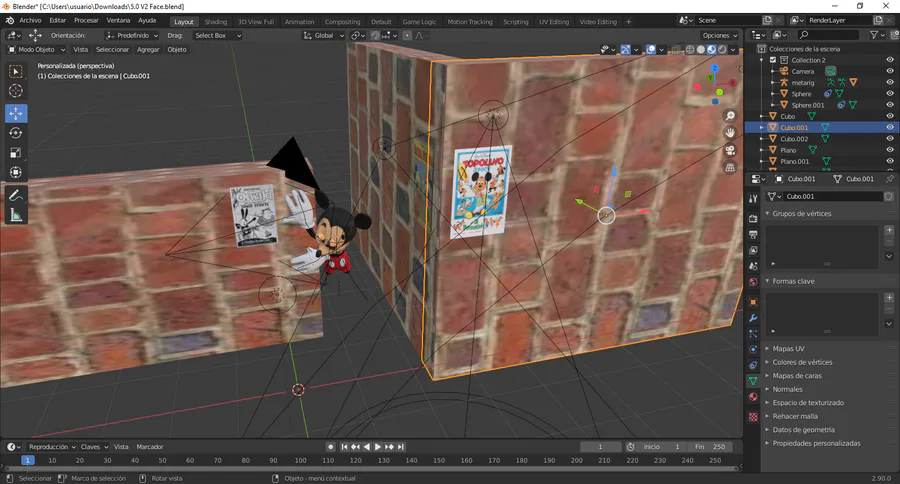Open the Archivo menu
The image size is (900, 484).
tap(30, 20)
